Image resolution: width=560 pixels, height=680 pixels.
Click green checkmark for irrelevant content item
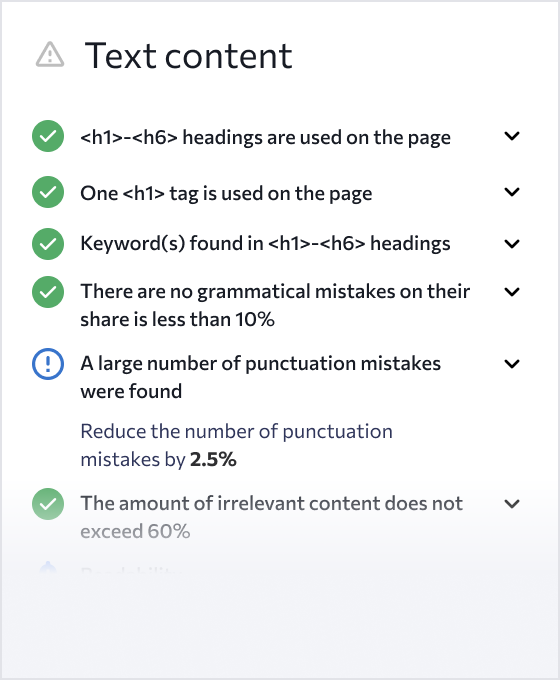48,504
